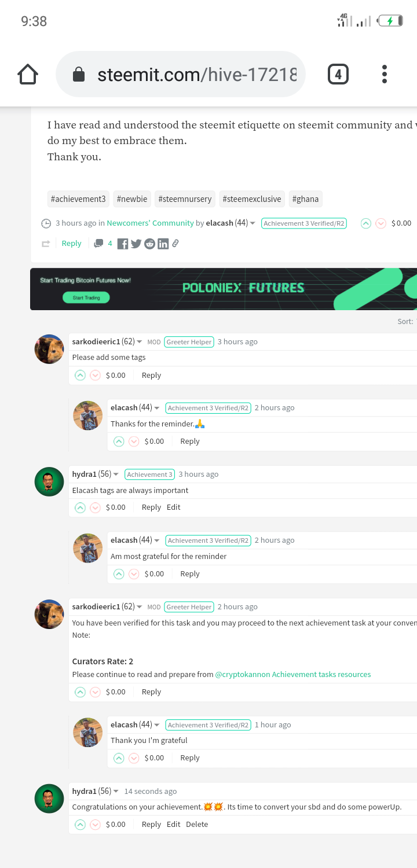Downvote the main post by elacash
The image size is (417, 868).
381,223
